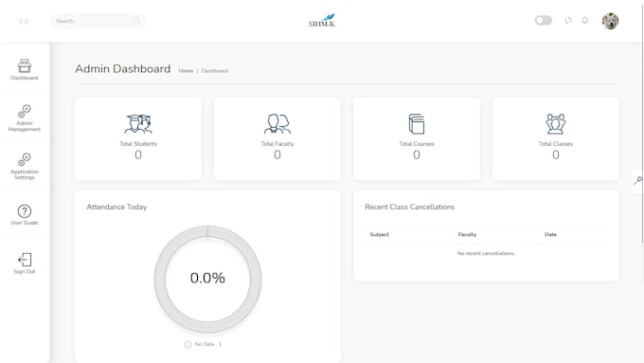This screenshot has width=644, height=363.
Task: Sign Out from the sidebar
Action: [x=25, y=263]
